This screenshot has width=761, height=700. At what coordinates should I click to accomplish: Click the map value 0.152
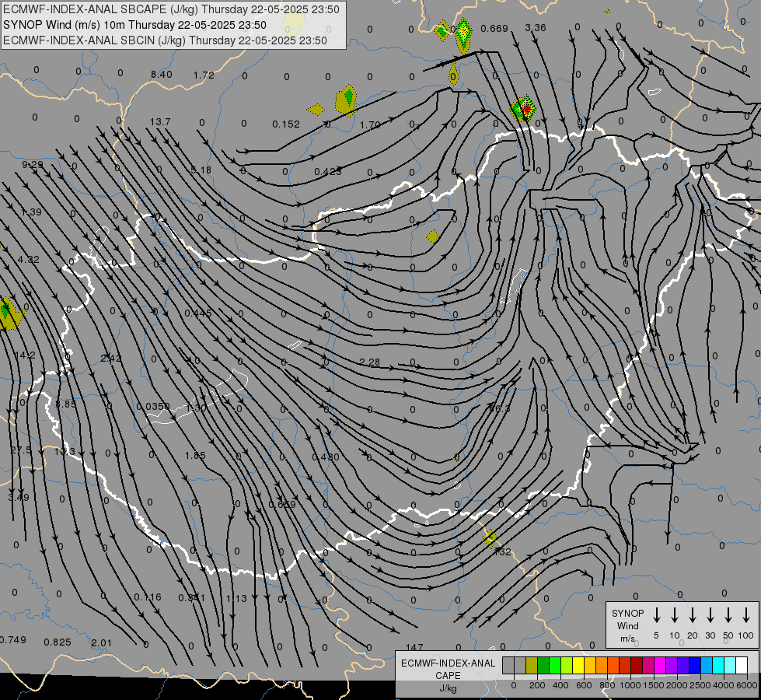pos(286,124)
